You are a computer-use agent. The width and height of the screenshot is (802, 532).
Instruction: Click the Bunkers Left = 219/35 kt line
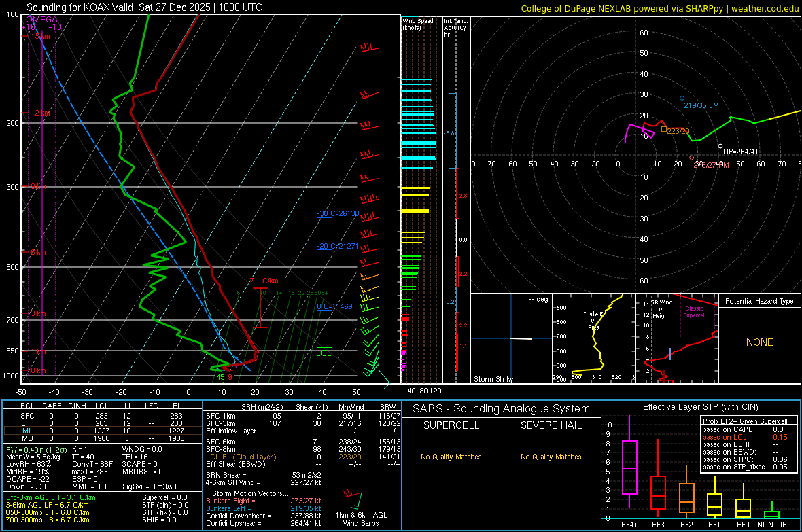click(264, 508)
